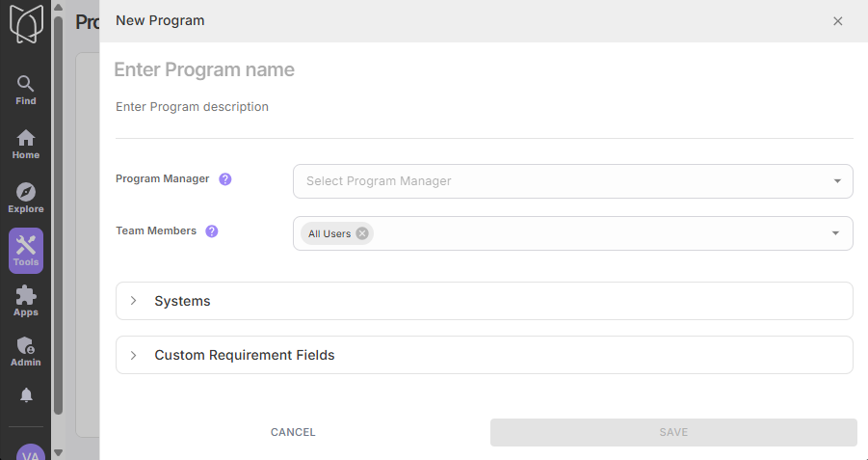Click the notifications bell icon
This screenshot has height=460, width=868.
tap(26, 394)
